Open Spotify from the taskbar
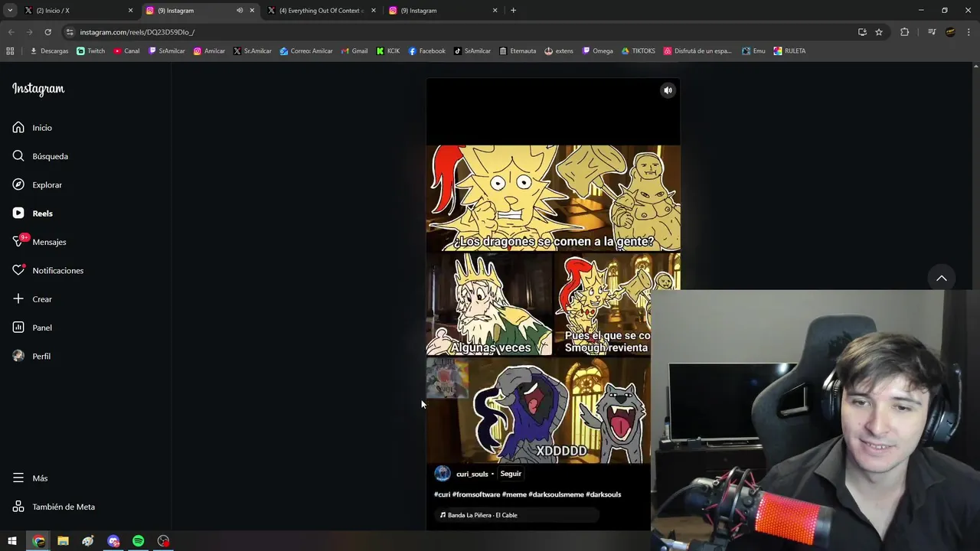Viewport: 980px width, 551px height. pos(138,541)
